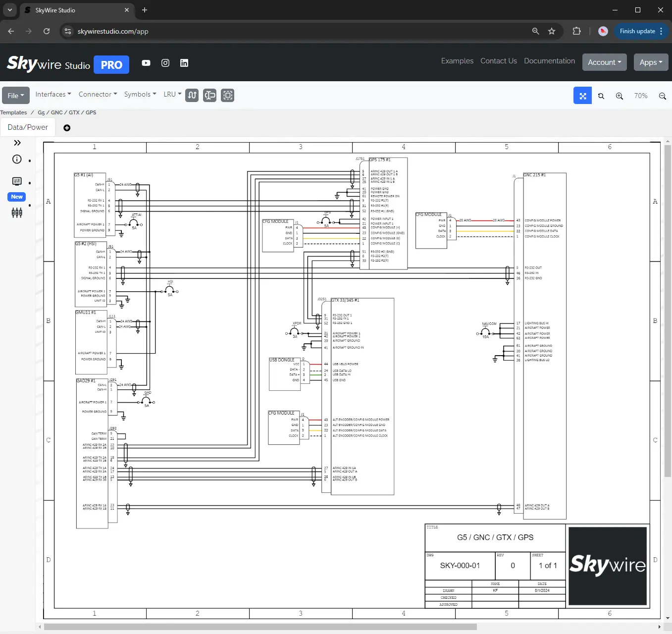Click the blue fit-to-screen button
The width and height of the screenshot is (672, 634).
(582, 96)
